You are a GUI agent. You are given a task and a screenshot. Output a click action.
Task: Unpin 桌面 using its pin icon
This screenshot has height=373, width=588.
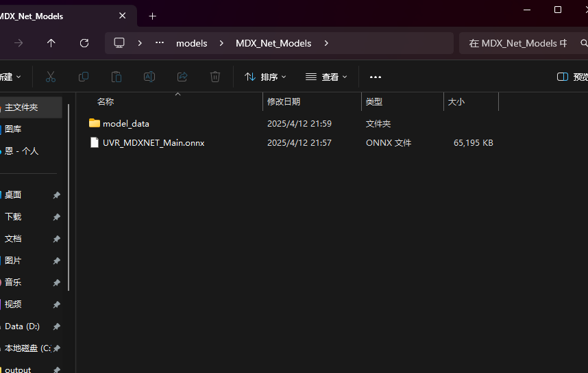point(57,195)
